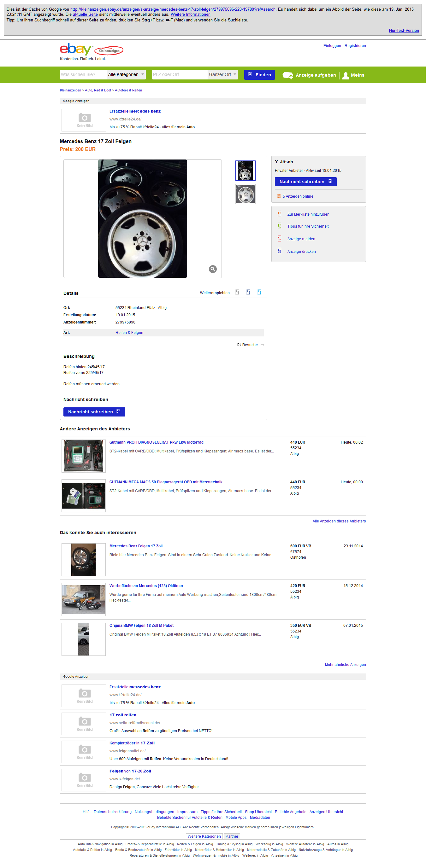The width and height of the screenshot is (426, 868).
Task: Click the Meins user silhouette icon
Action: (x=346, y=75)
